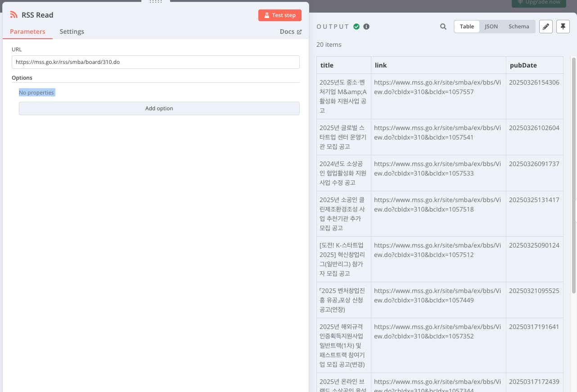Click the link ending in bcIdx=1057449
The width and height of the screenshot is (577, 392).
tap(437, 296)
